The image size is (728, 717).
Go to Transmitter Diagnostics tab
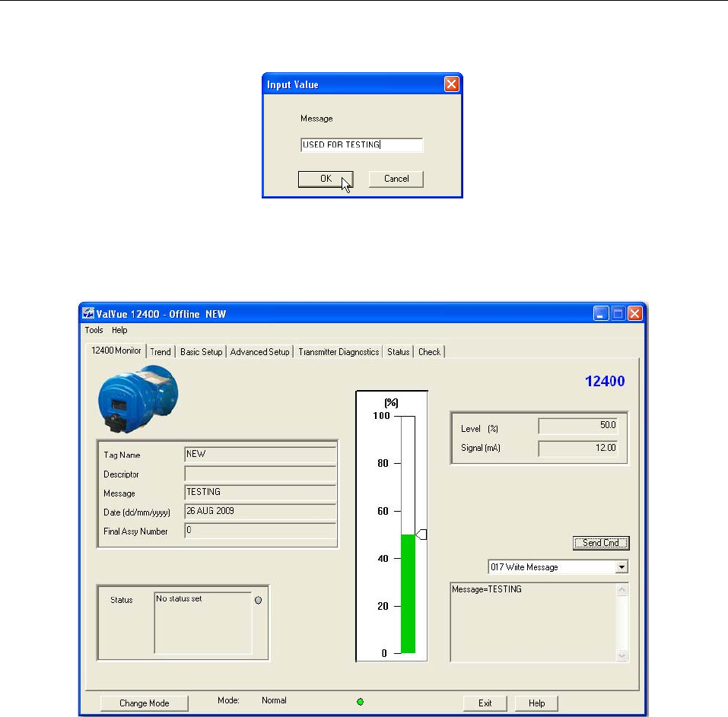pos(339,352)
